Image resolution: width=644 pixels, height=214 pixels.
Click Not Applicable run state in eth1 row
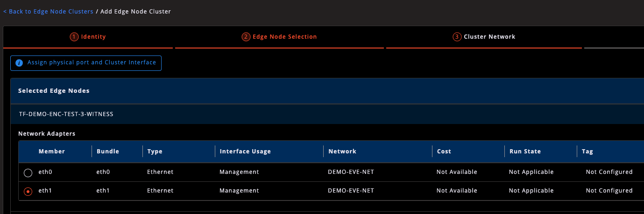tap(531, 191)
